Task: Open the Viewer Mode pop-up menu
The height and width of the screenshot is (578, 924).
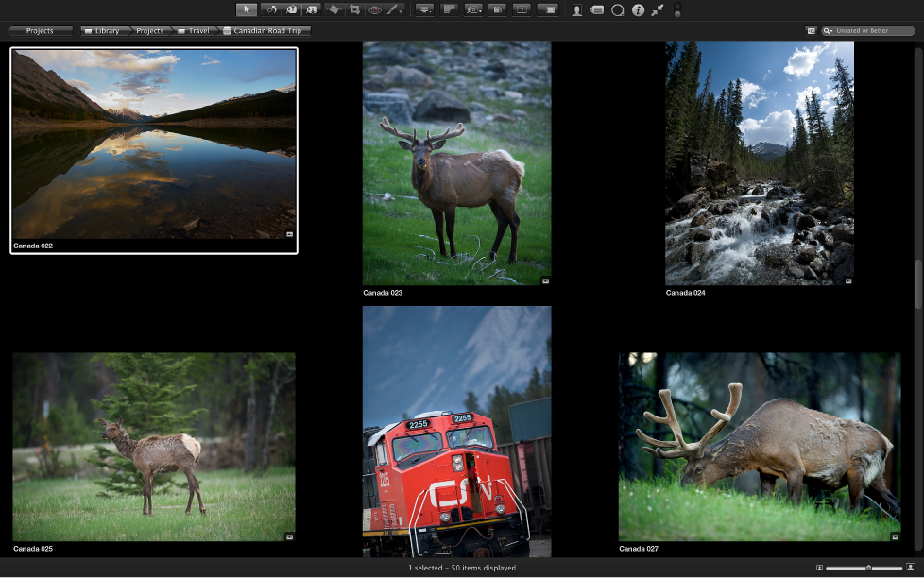Action: (425, 9)
